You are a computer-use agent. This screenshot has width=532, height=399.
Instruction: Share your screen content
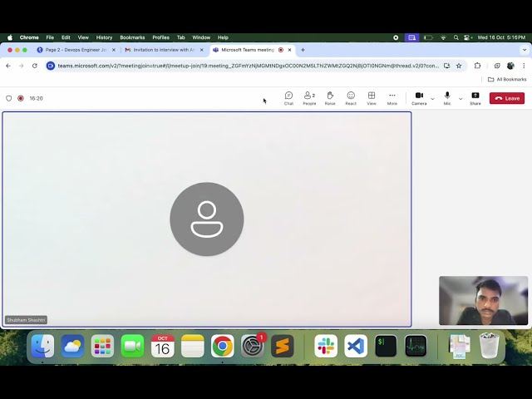475,98
